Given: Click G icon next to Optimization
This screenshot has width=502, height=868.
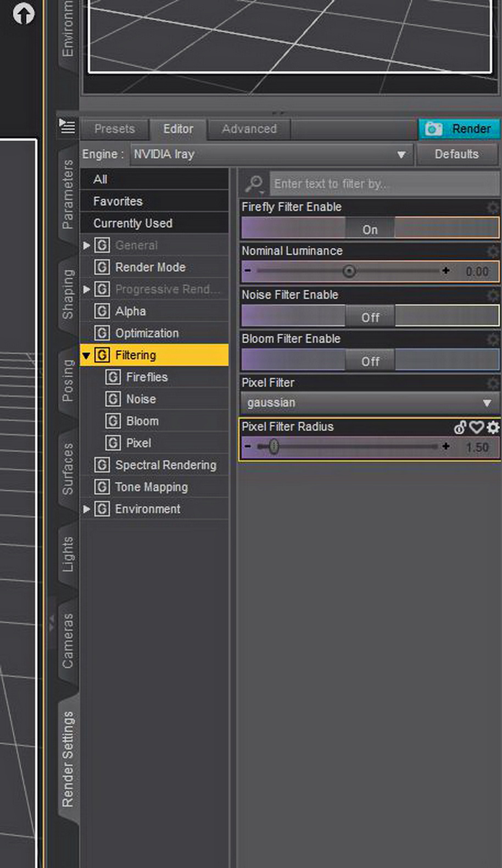Looking at the screenshot, I should (x=102, y=333).
